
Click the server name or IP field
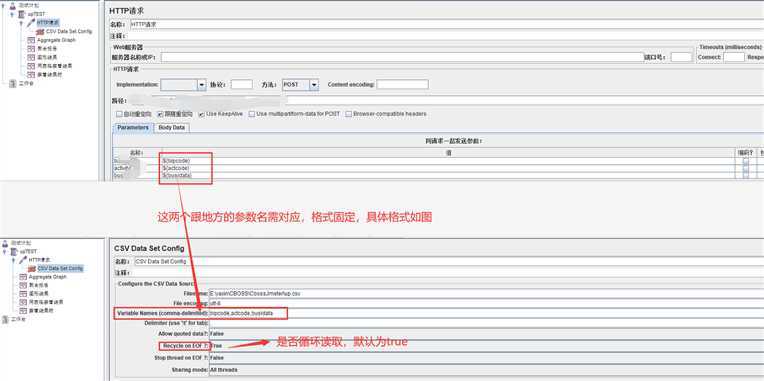402,57
